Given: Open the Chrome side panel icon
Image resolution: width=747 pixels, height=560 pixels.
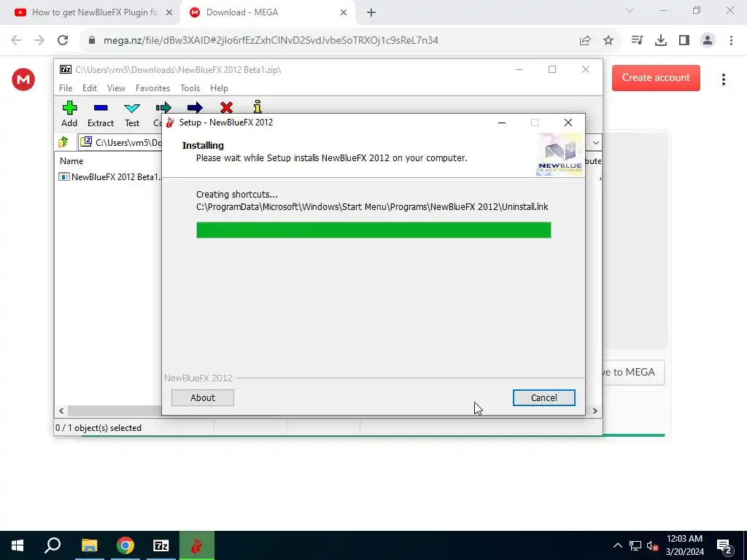Looking at the screenshot, I should coord(684,41).
